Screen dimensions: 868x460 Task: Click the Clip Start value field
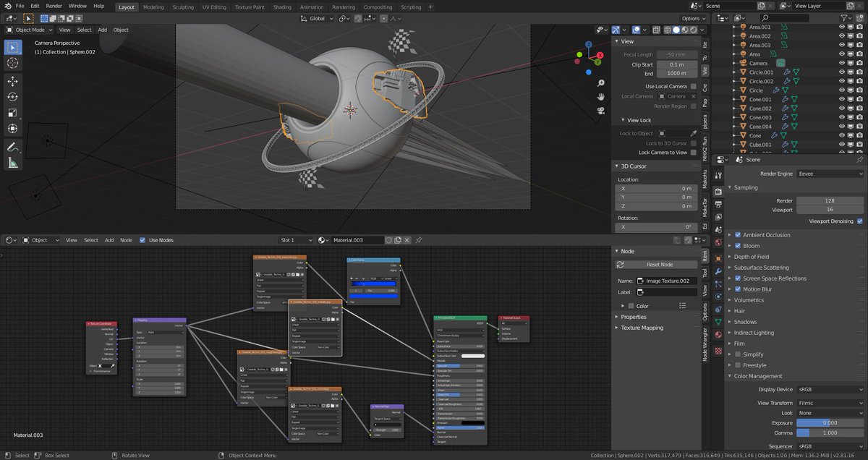(677, 64)
